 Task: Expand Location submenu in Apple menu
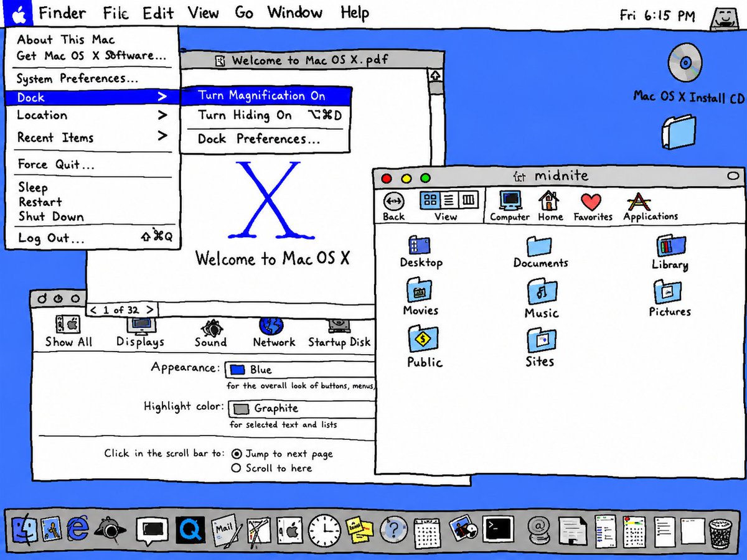[92, 115]
